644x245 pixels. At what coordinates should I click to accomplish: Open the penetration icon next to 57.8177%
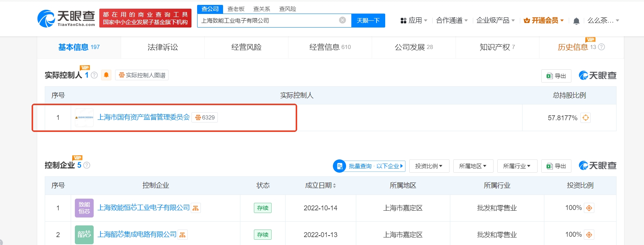586,118
